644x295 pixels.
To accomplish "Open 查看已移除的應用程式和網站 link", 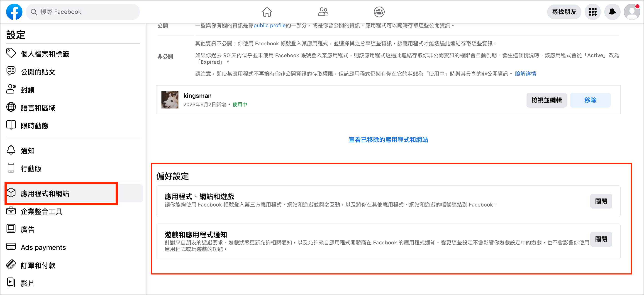I will pos(388,140).
